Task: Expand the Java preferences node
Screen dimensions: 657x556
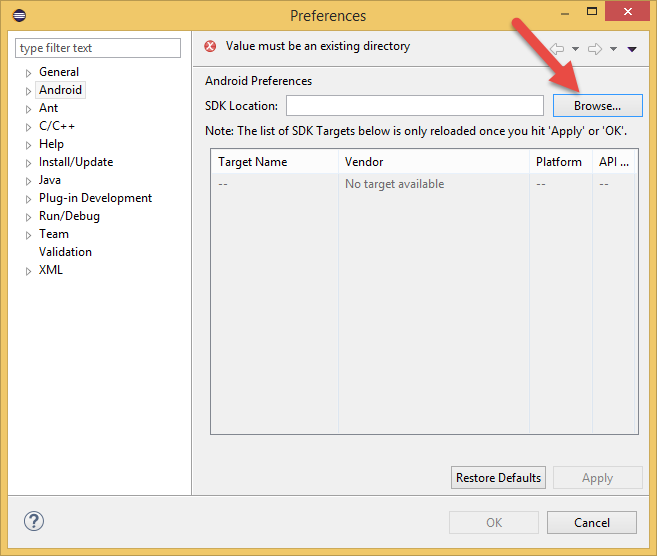Action: tap(29, 181)
